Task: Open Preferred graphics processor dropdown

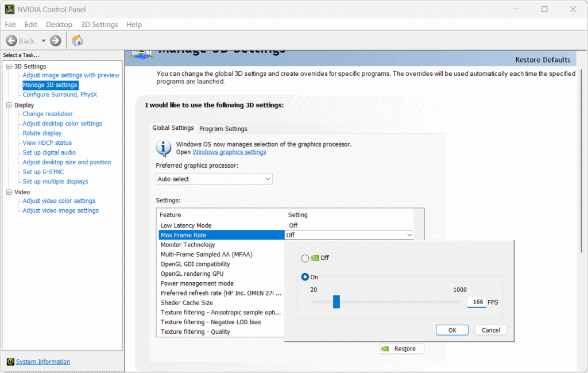Action: coord(214,179)
